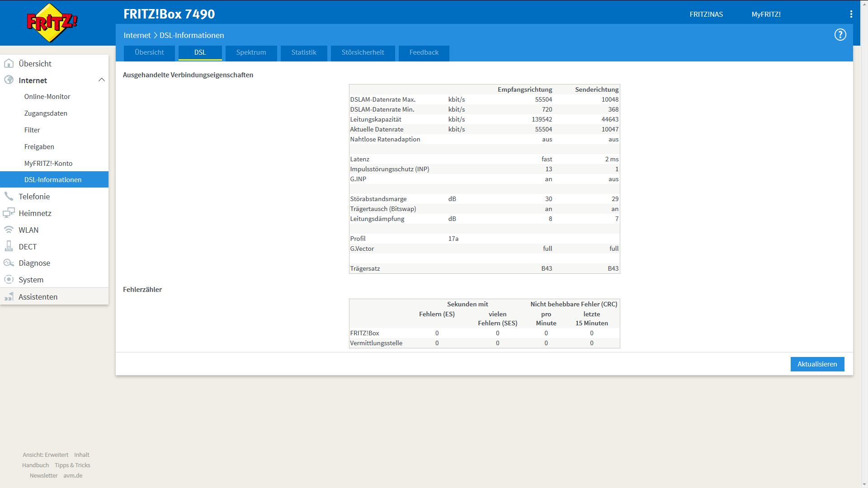Click the Internet breadcrumb link

137,35
